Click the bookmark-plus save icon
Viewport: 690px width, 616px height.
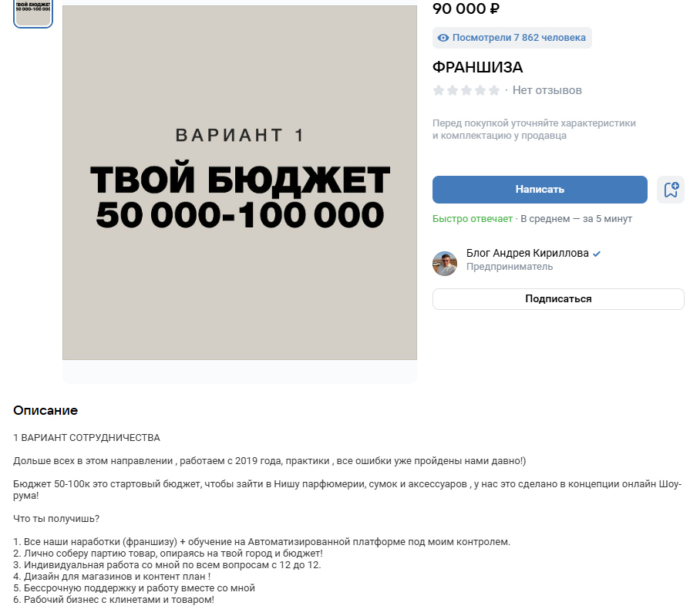(671, 190)
